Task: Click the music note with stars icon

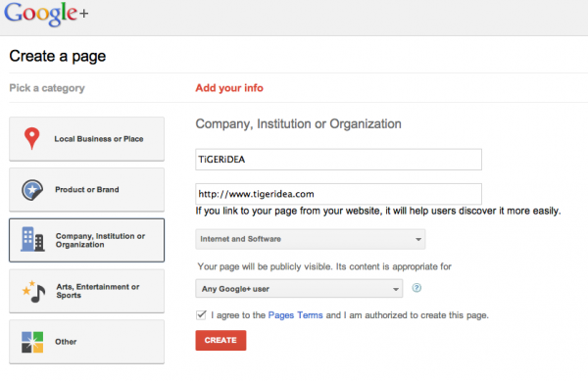Action: pos(33,292)
